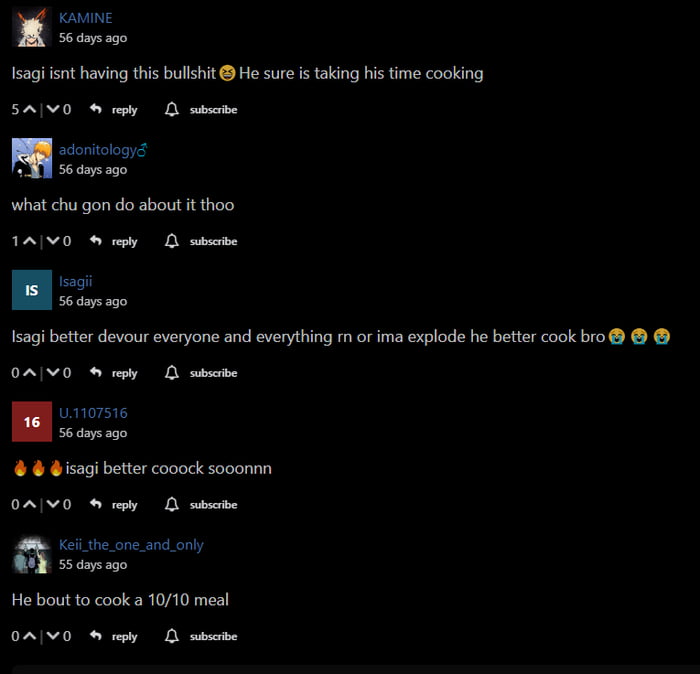
Task: Downvote KAMINE's comment about Isagi
Action: (53, 109)
